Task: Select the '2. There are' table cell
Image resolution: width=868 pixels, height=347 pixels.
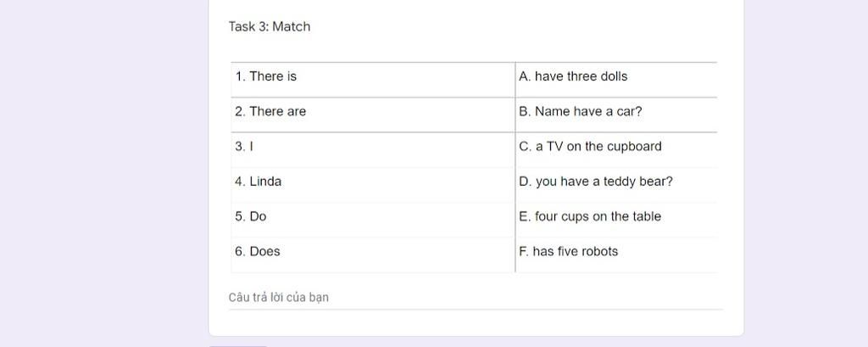Action: click(x=373, y=115)
